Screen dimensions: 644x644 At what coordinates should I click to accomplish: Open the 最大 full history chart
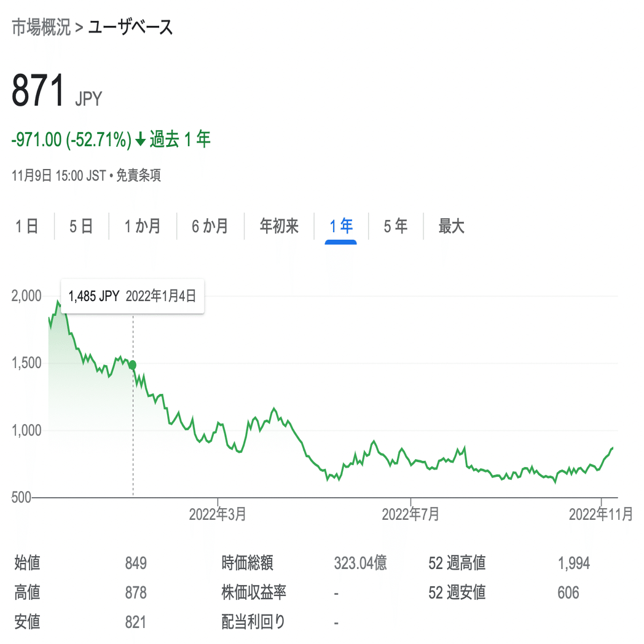[x=450, y=226]
